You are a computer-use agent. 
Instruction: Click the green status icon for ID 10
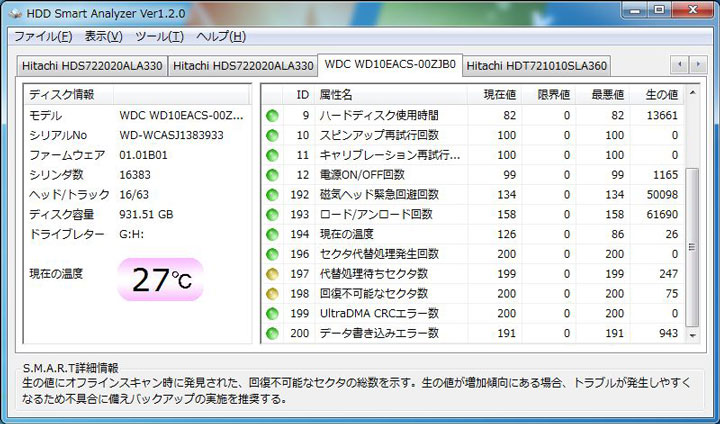pyautogui.click(x=272, y=135)
